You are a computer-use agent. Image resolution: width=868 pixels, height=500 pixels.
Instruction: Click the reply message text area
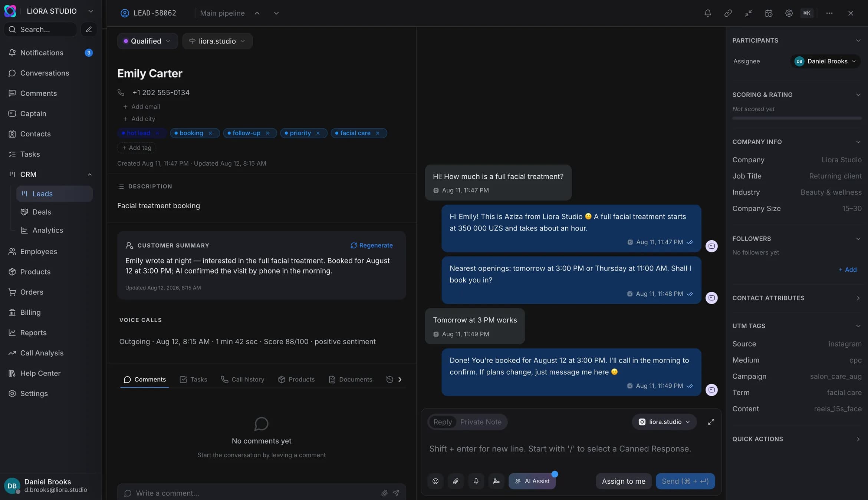coord(571,449)
